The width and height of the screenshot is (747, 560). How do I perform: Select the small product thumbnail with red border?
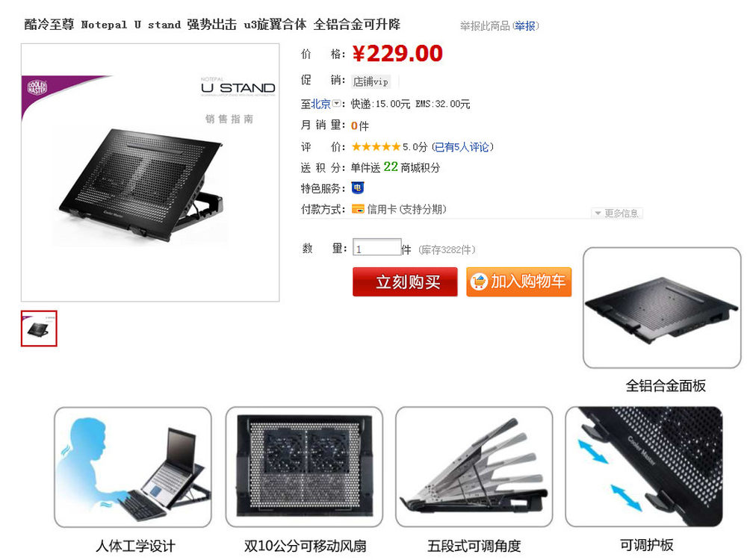coord(39,329)
